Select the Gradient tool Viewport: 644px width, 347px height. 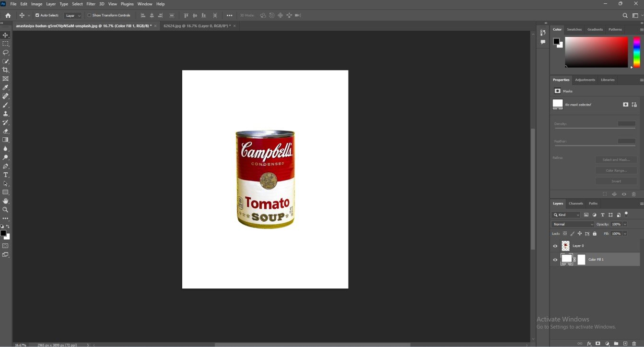click(x=6, y=140)
